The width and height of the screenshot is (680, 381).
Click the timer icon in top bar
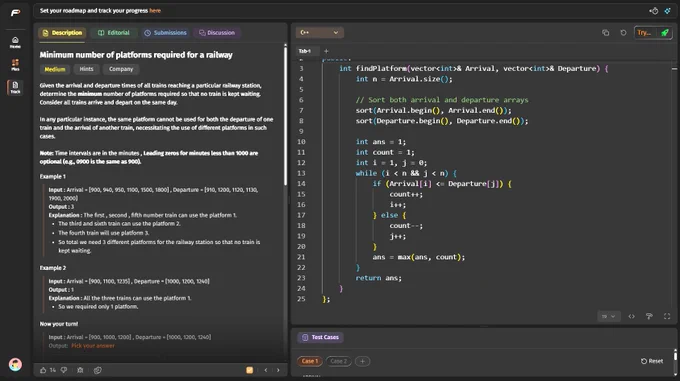pyautogui.click(x=654, y=11)
